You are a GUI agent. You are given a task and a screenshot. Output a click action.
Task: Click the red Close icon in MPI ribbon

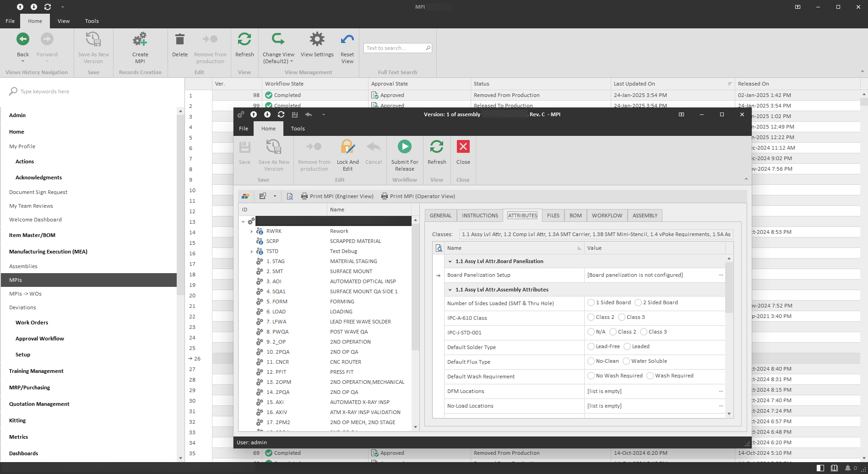pos(463,147)
